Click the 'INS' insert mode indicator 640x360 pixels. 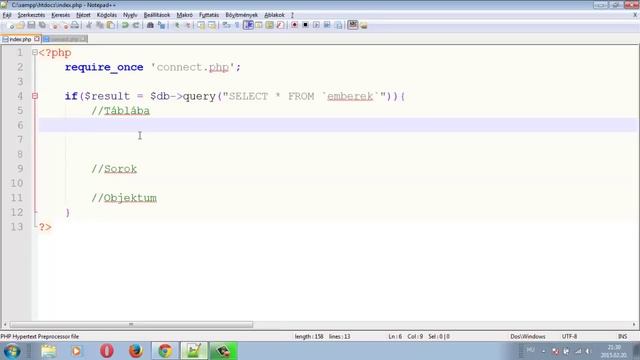click(x=622, y=337)
